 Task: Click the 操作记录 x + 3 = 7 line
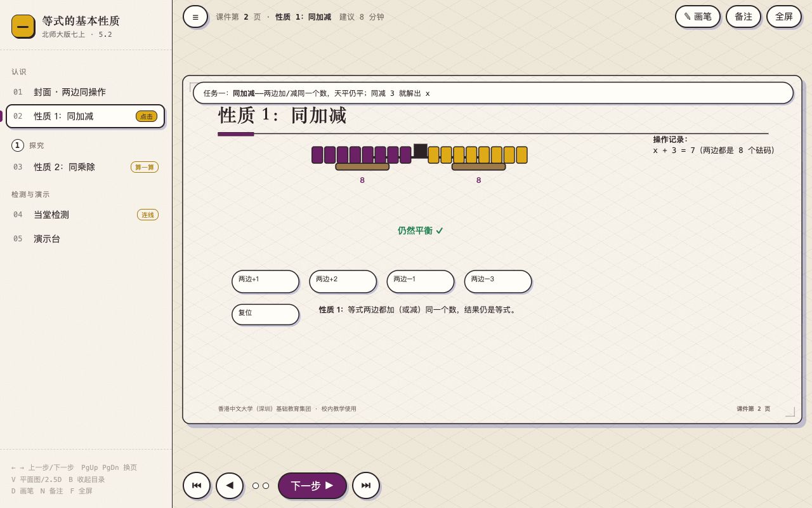714,150
